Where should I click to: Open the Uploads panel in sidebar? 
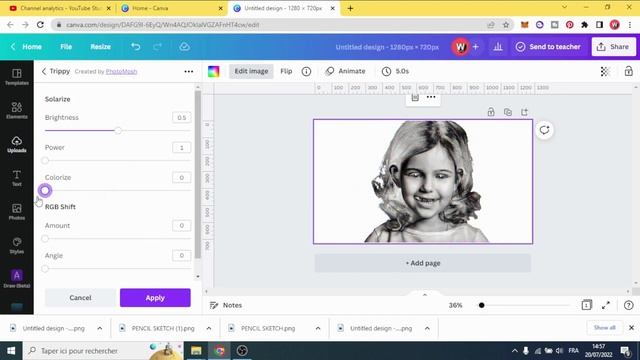click(17, 144)
